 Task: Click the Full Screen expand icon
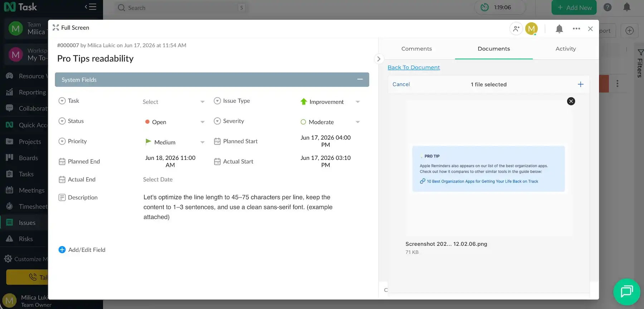tap(56, 28)
